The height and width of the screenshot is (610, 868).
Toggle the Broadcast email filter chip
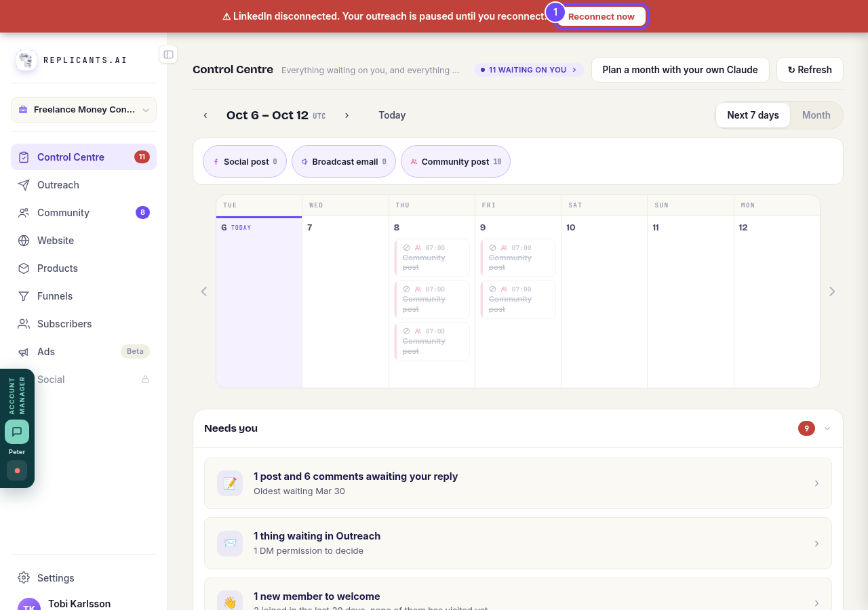[x=344, y=161]
